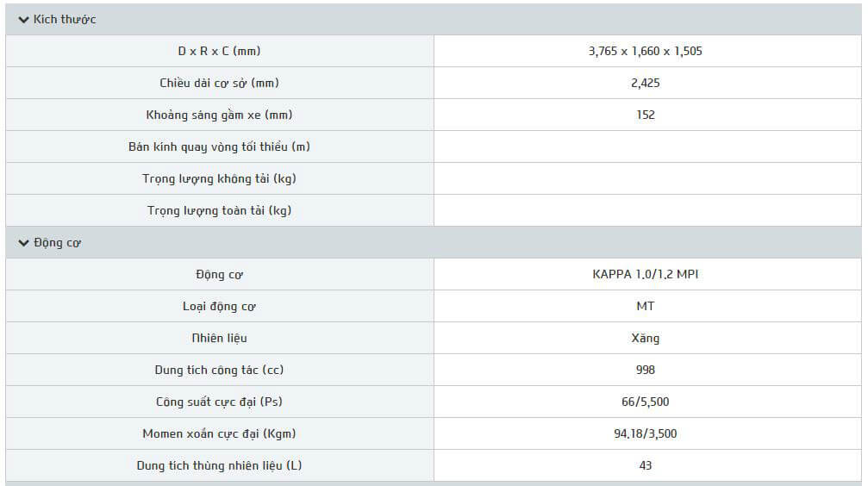
Task: Click the 3,765 x 1,660 x 1,505 value
Action: pyautogui.click(x=645, y=51)
